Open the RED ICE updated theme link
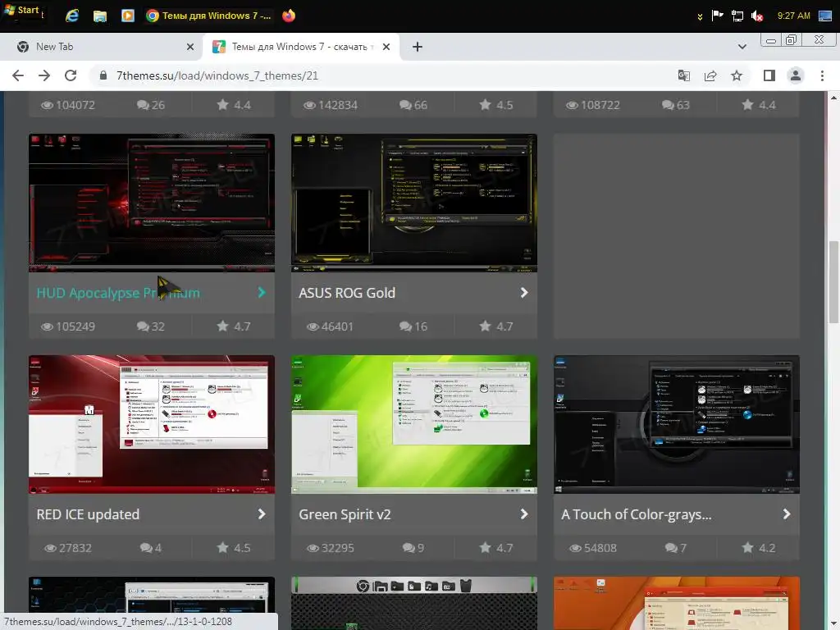Image resolution: width=840 pixels, height=630 pixels. tap(88, 514)
